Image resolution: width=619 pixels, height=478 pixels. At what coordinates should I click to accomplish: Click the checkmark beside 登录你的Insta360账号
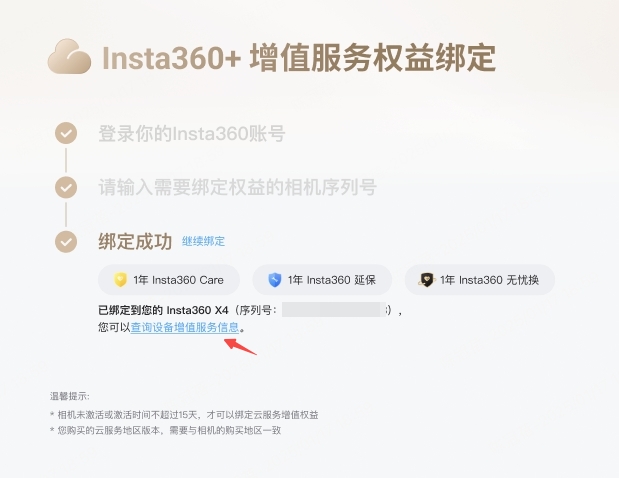tap(66, 133)
